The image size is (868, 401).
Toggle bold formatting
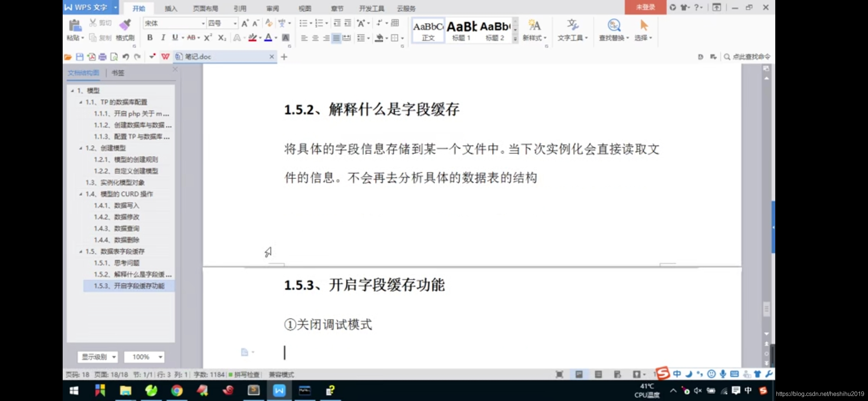pyautogui.click(x=150, y=38)
